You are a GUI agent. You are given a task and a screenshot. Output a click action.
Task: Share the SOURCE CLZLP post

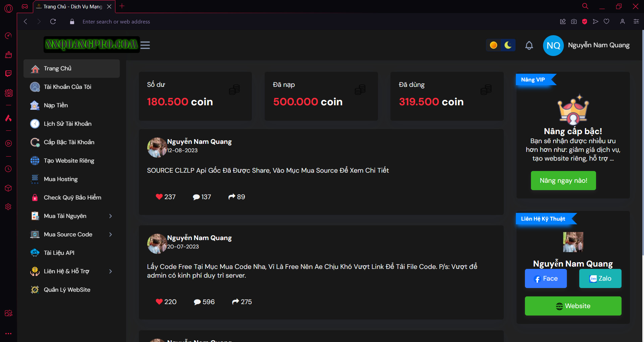coord(232,197)
